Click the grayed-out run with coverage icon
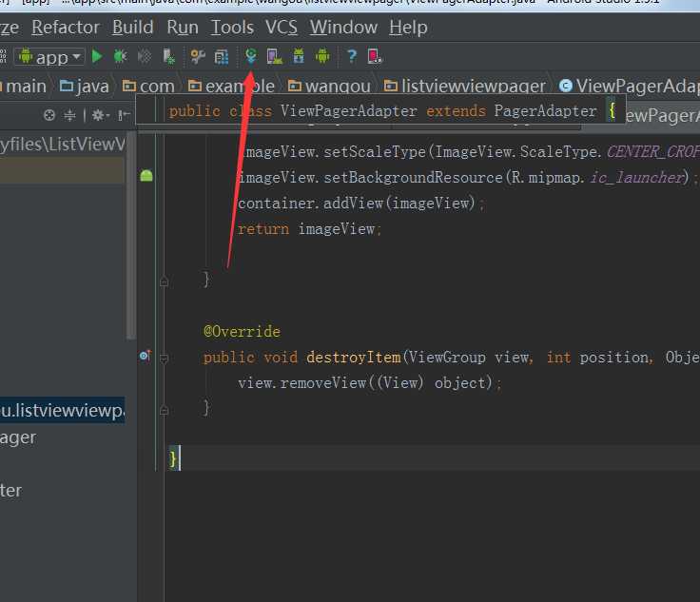 click(145, 57)
